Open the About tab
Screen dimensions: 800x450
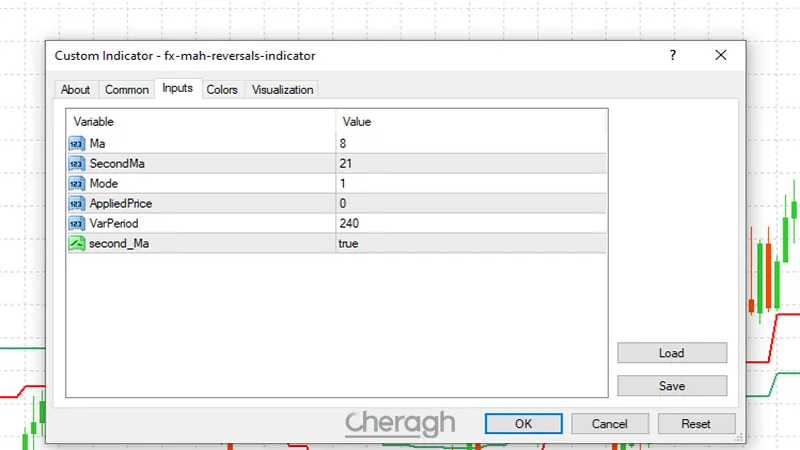pos(75,90)
